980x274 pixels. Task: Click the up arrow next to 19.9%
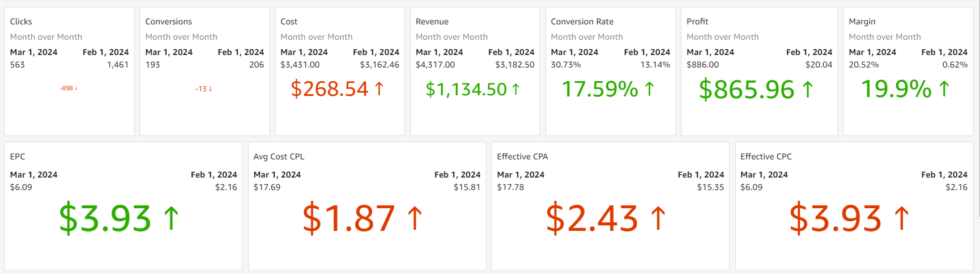coord(944,89)
